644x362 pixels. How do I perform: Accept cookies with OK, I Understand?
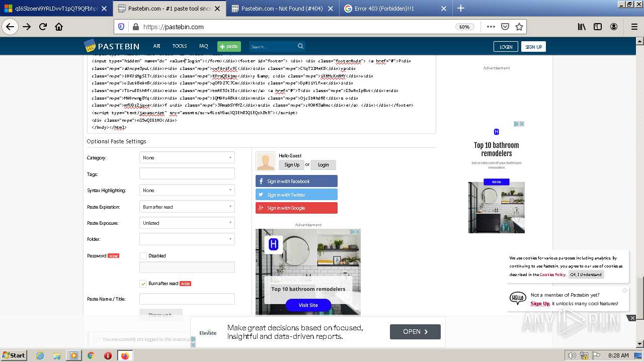586,275
